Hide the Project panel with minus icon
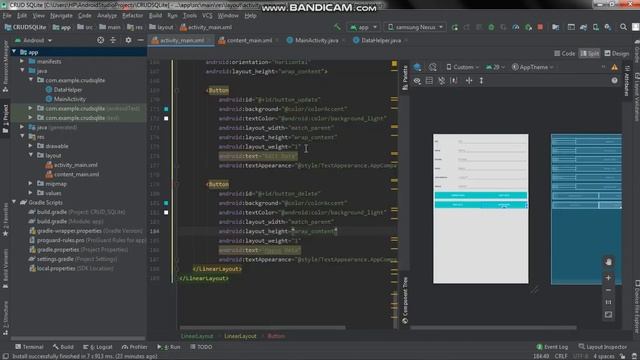Viewport: 640px width, 360px height. tap(140, 40)
